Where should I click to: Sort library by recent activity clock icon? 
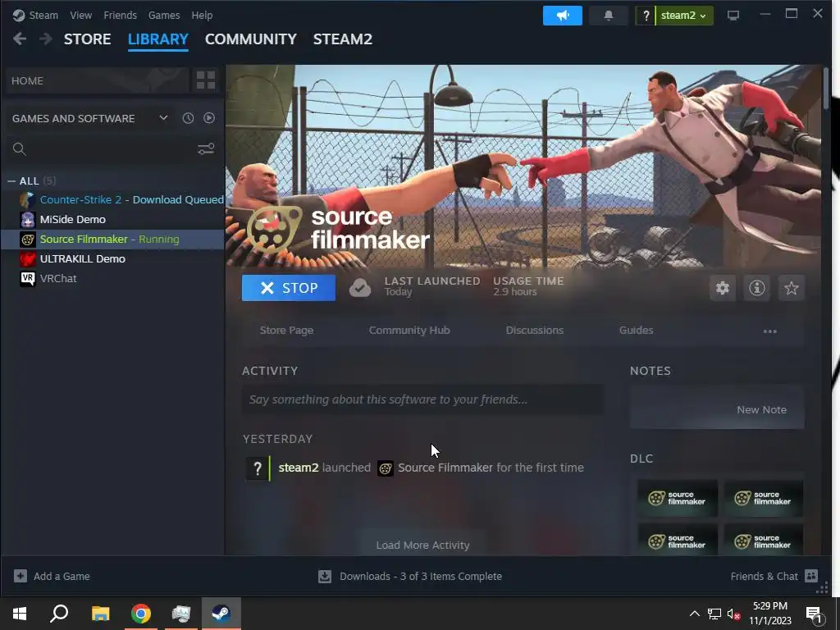(x=188, y=118)
